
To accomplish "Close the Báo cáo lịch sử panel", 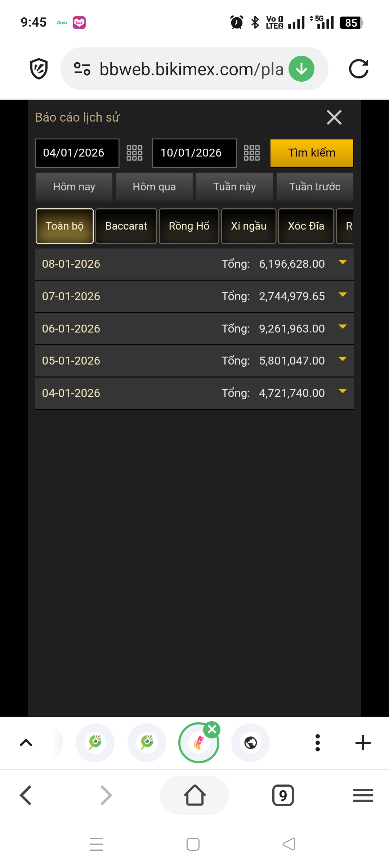I will [334, 117].
